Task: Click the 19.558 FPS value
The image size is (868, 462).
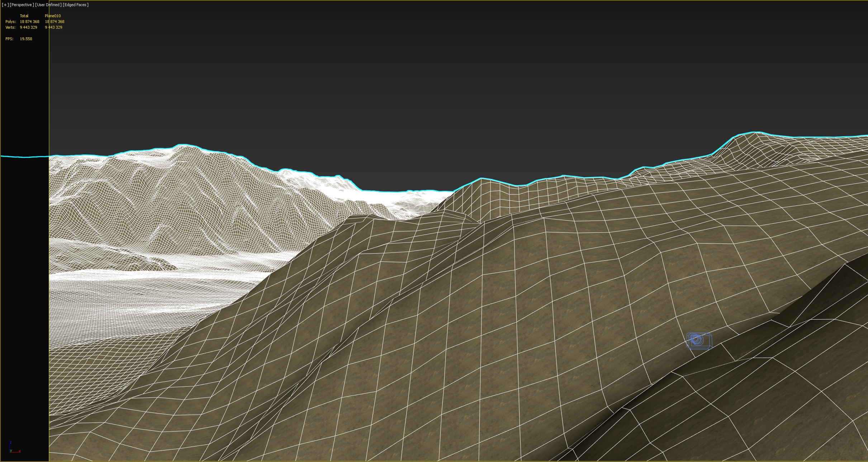Action: (x=26, y=39)
